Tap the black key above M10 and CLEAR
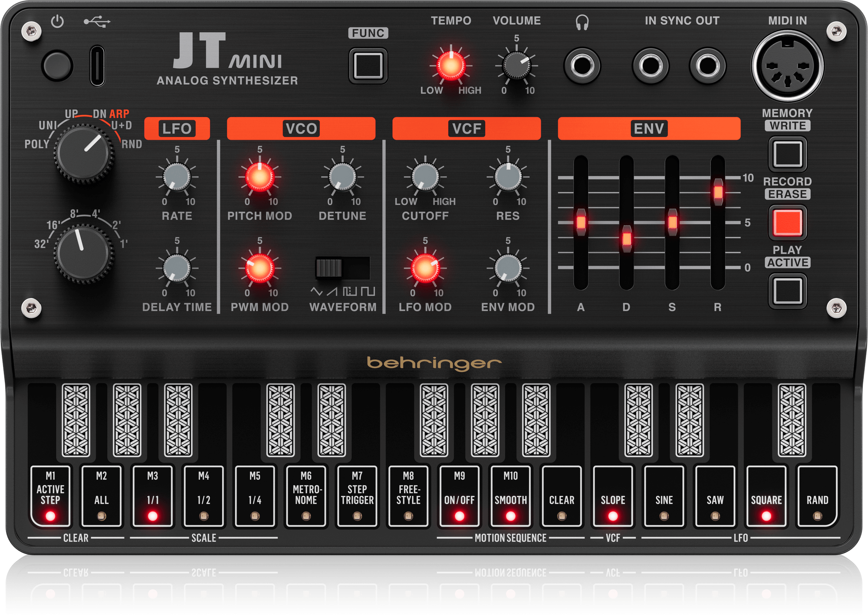The image size is (868, 616). pyautogui.click(x=536, y=420)
